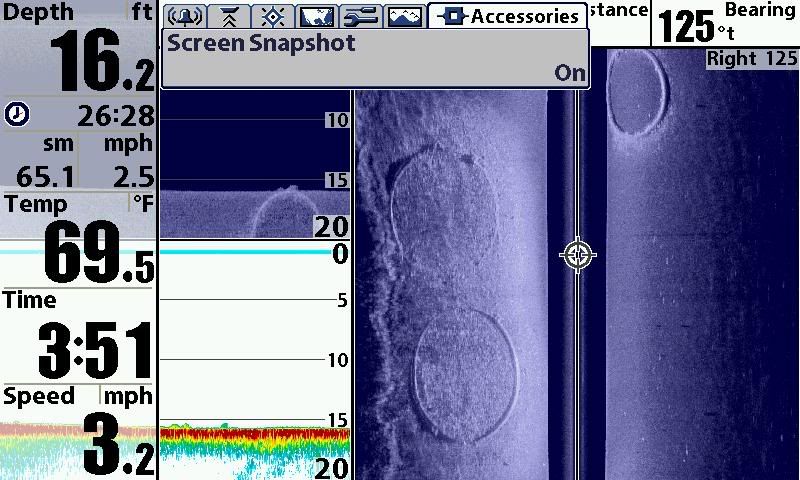
Task: Click the circular object in right side imaging
Action: (637, 92)
